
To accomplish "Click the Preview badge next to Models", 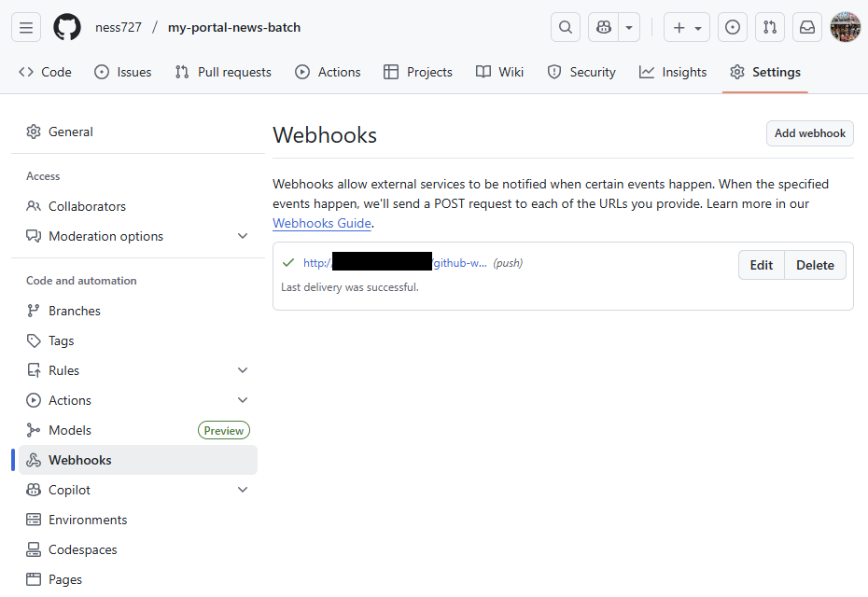I will 224,430.
